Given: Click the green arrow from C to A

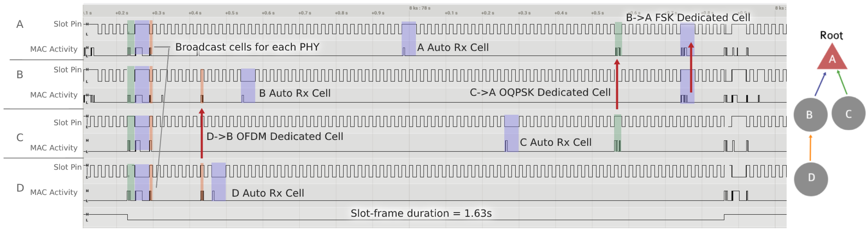Looking at the screenshot, I should click(842, 82).
